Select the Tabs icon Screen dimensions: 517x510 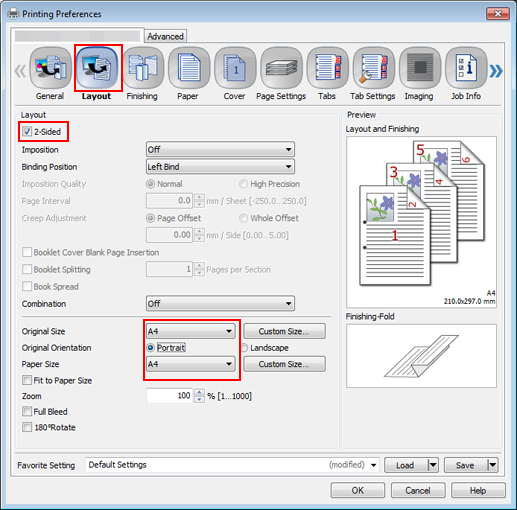coord(328,68)
